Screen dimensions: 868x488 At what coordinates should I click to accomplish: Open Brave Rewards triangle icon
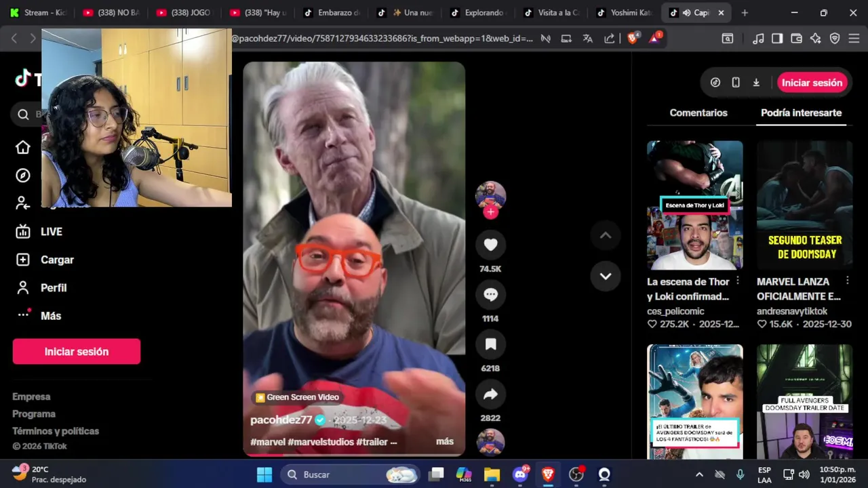655,38
